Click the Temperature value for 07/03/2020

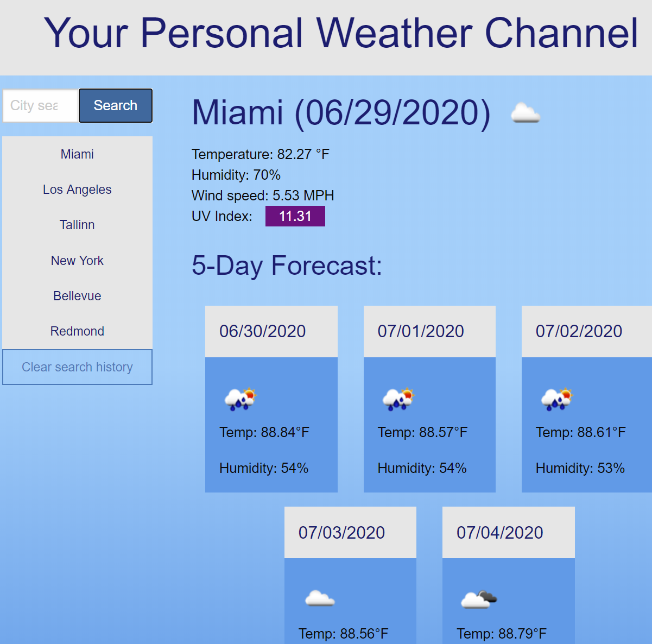[343, 633]
